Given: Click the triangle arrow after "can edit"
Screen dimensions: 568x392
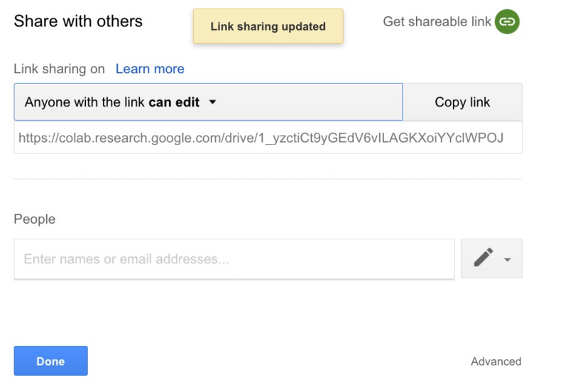Looking at the screenshot, I should tap(212, 102).
